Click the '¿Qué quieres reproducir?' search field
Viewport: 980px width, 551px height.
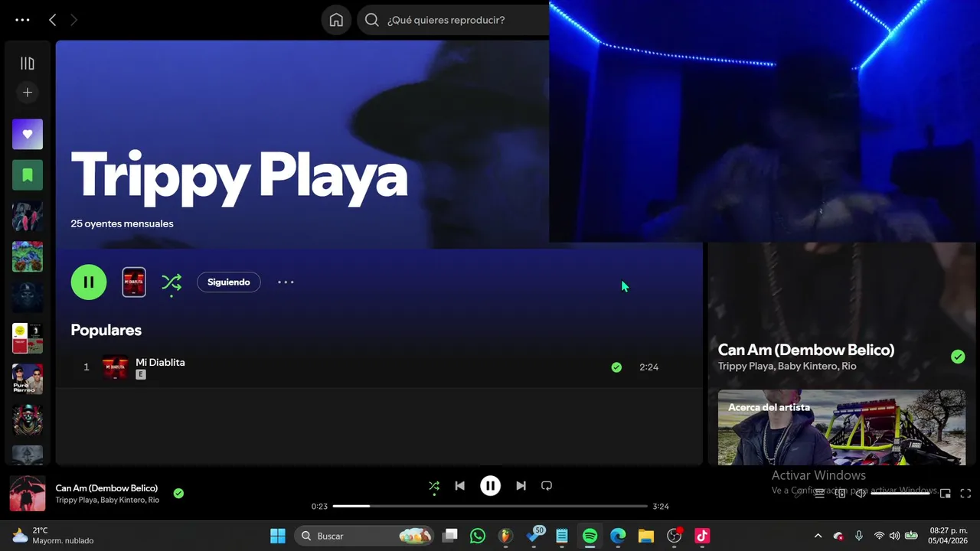click(453, 20)
